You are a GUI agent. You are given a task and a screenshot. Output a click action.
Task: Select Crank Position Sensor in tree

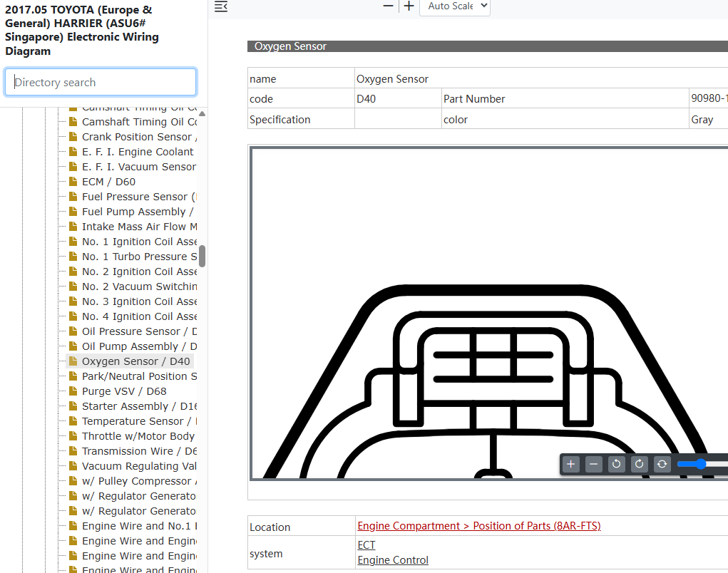tap(139, 137)
